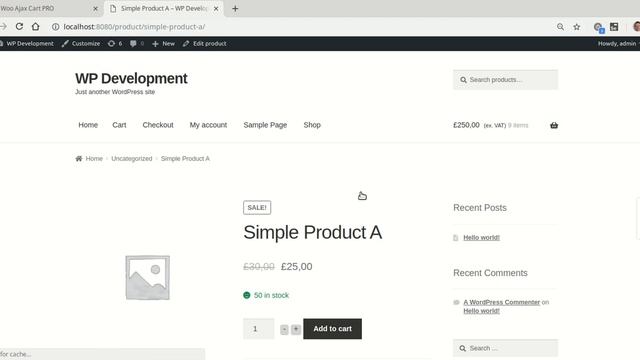Click the shopping basket icon
This screenshot has height=360, width=640.
(x=554, y=125)
